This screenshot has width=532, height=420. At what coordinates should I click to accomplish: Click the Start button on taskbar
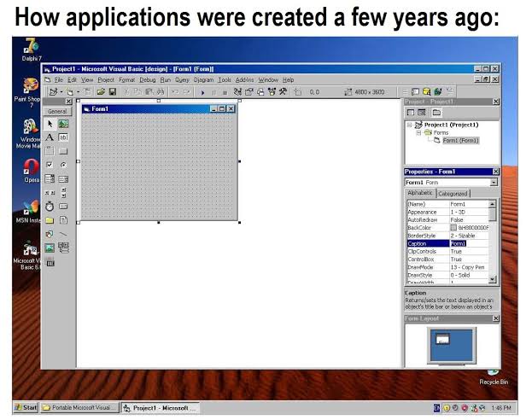[26, 407]
